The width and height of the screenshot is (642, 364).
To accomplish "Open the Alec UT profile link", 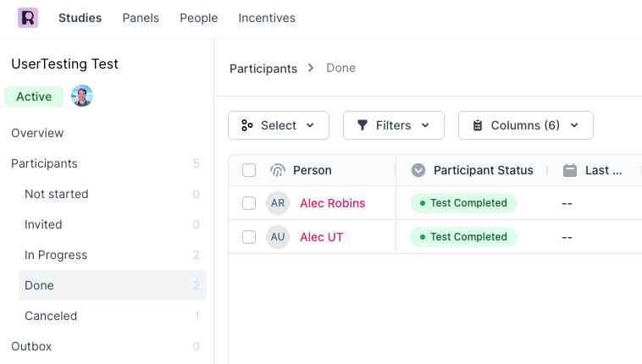I will (322, 237).
